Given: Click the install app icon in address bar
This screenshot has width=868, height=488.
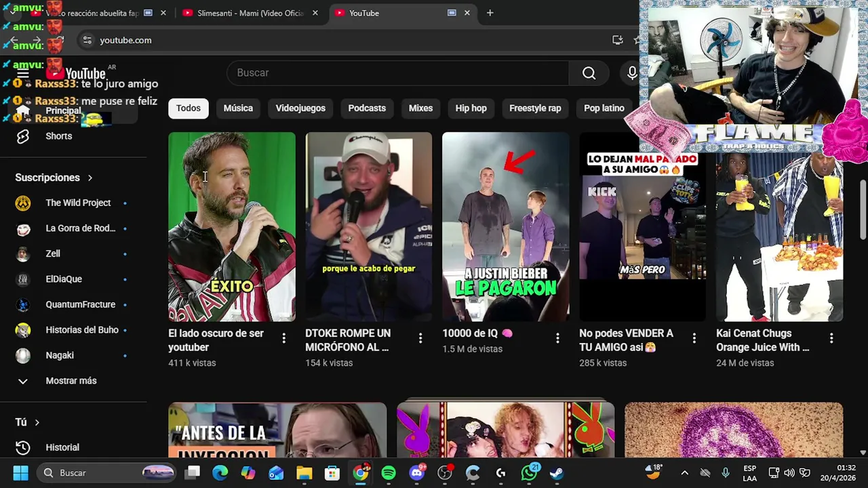Looking at the screenshot, I should 617,40.
